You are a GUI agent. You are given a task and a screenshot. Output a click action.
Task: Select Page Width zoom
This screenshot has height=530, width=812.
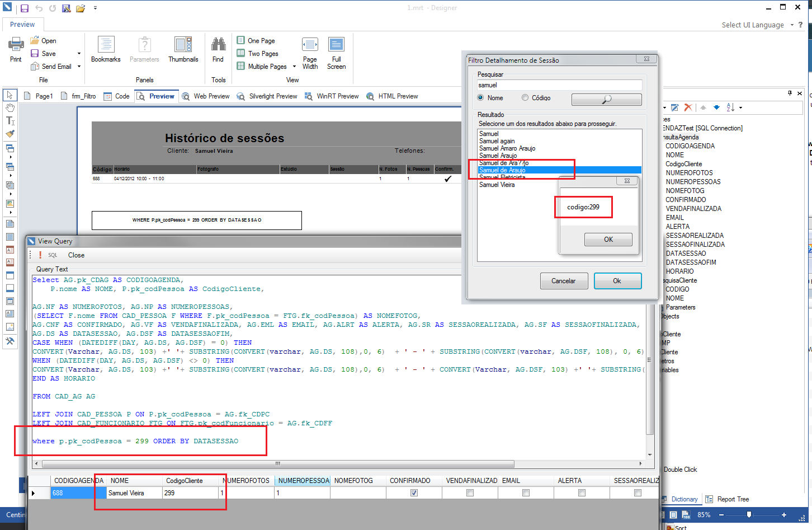point(310,53)
